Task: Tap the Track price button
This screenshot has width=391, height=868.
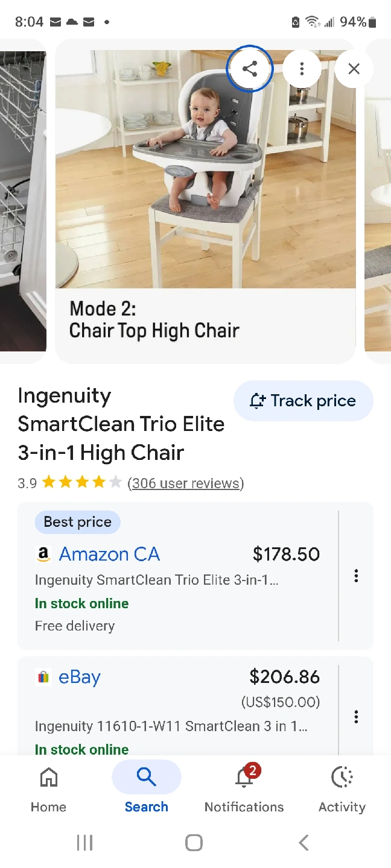Action: (303, 401)
